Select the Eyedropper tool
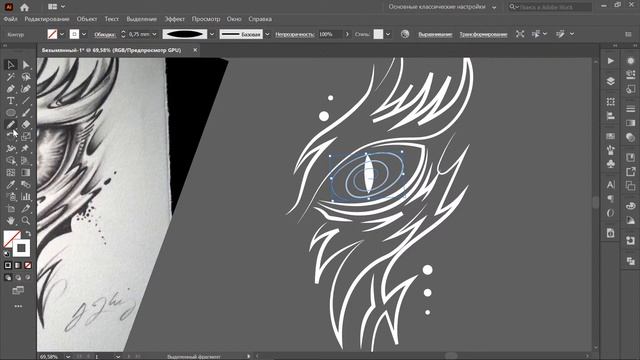 (11, 184)
